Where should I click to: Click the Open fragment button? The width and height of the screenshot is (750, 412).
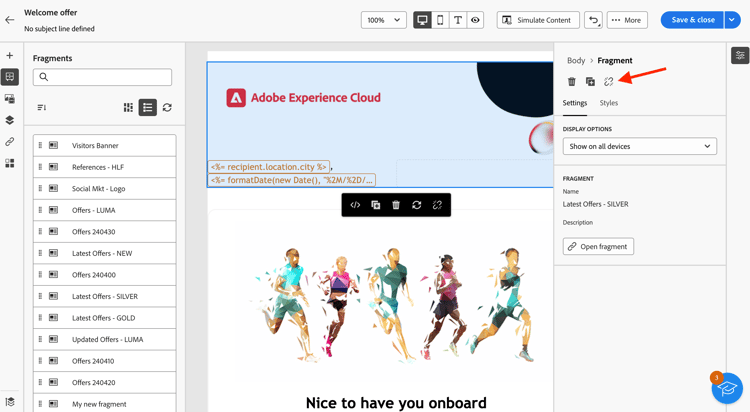click(x=598, y=246)
